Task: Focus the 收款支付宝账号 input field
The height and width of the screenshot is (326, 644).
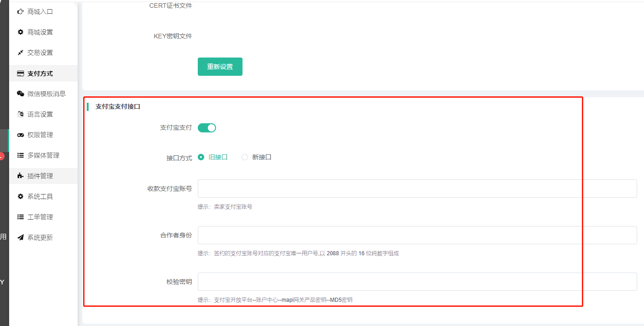Action: point(417,189)
